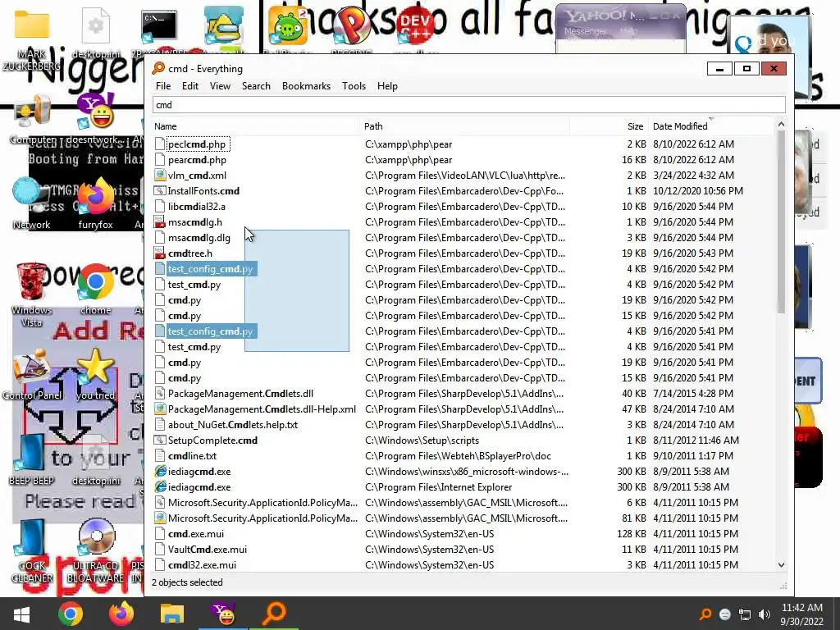The width and height of the screenshot is (840, 630).
Task: Open the Help menu in Everything
Action: (x=387, y=85)
